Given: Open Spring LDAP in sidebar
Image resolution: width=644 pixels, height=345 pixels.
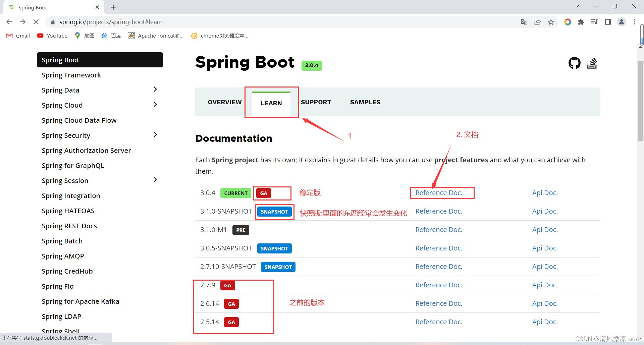Looking at the screenshot, I should point(61,317).
